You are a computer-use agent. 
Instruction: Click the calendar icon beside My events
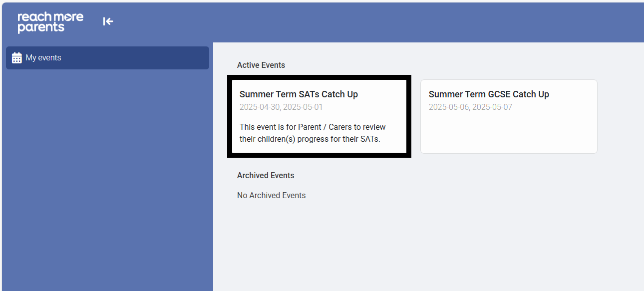17,58
